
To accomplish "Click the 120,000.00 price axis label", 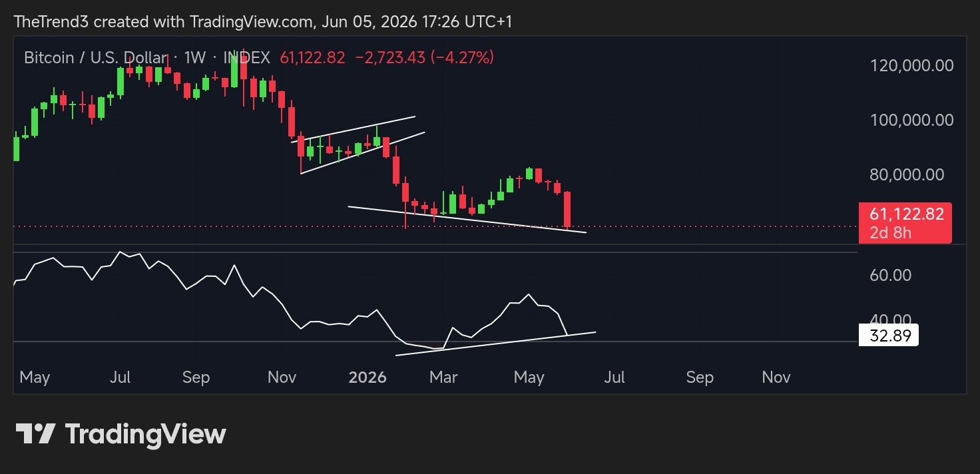I will [x=912, y=65].
